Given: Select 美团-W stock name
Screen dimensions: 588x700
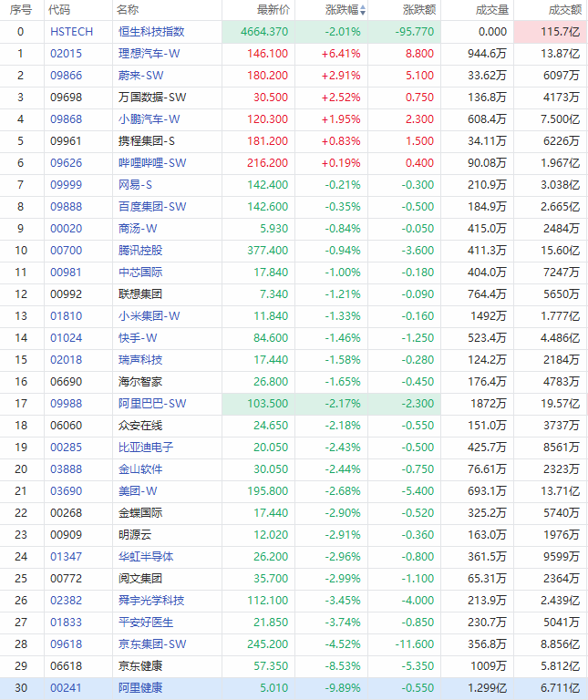Looking at the screenshot, I should (x=138, y=491).
